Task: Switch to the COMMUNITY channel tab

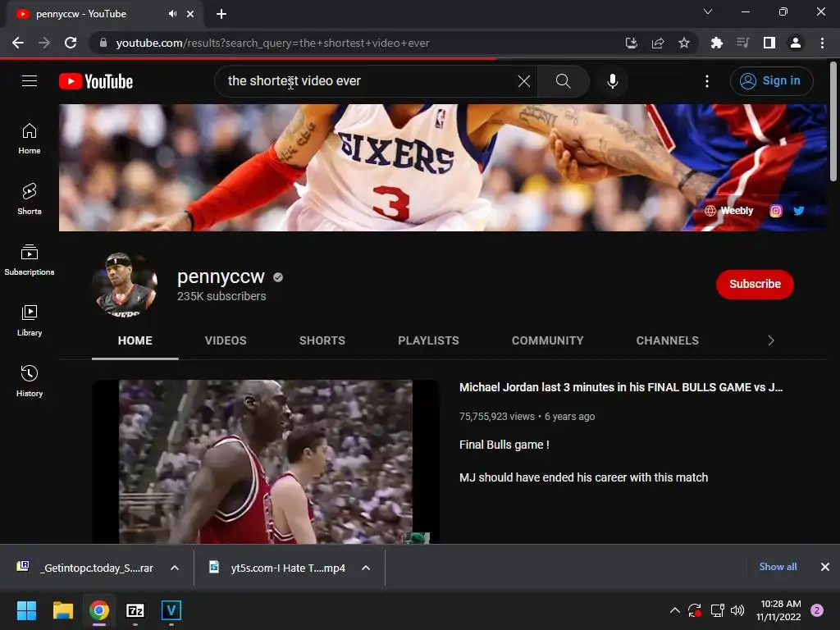Action: [x=547, y=340]
